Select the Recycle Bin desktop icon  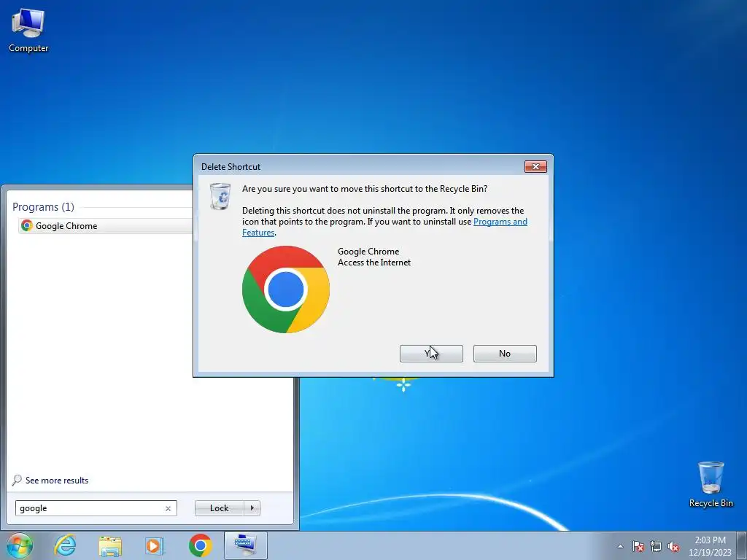(x=711, y=485)
